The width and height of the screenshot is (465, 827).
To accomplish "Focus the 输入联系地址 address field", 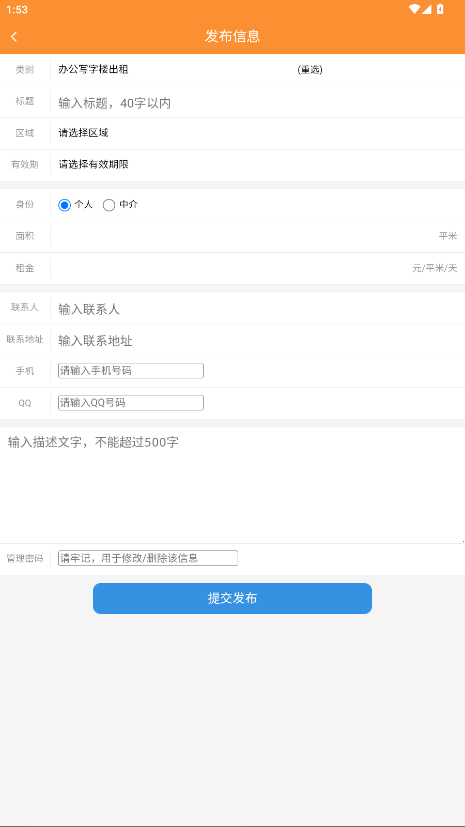I will coord(257,341).
